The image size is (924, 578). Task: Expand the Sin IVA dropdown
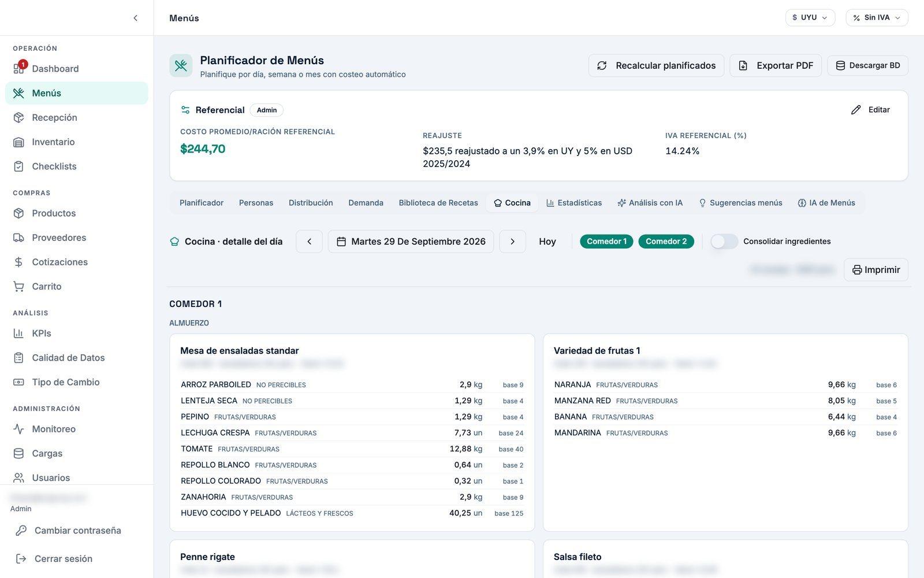click(877, 18)
